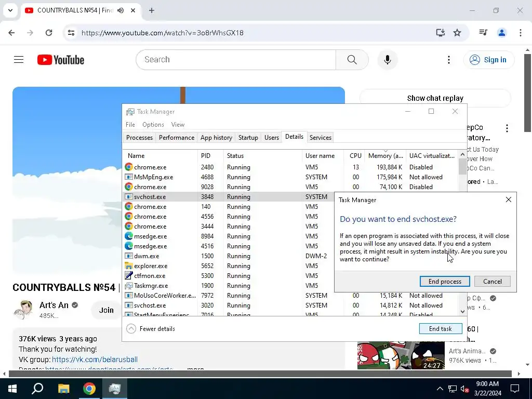
Task: Switch to the Performance tab
Action: [177, 137]
